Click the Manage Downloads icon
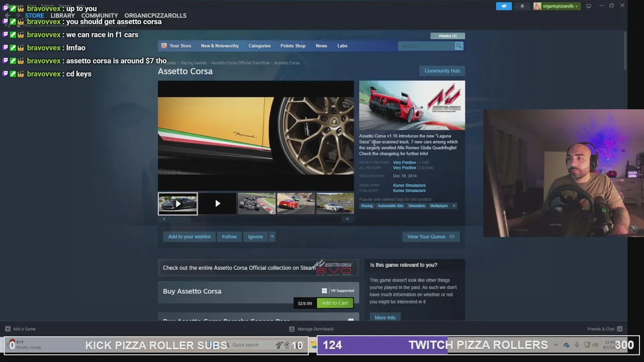The image size is (644, 362). point(292,329)
